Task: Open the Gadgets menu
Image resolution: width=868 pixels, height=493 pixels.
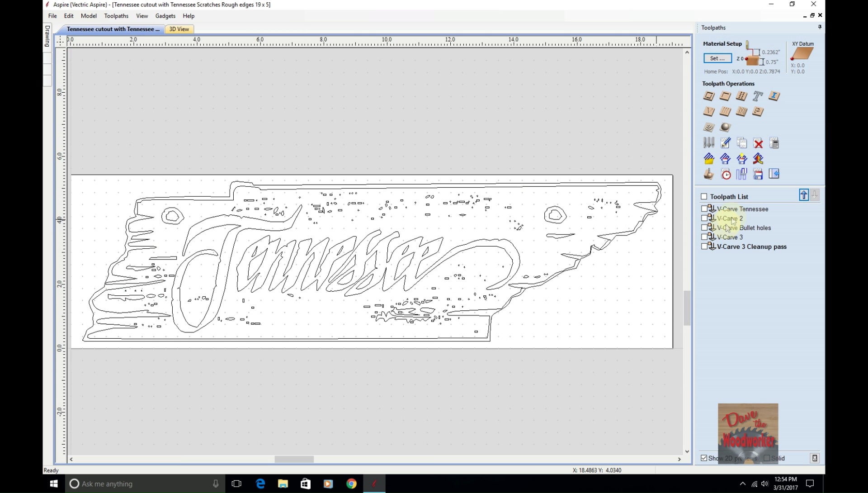Action: click(165, 16)
